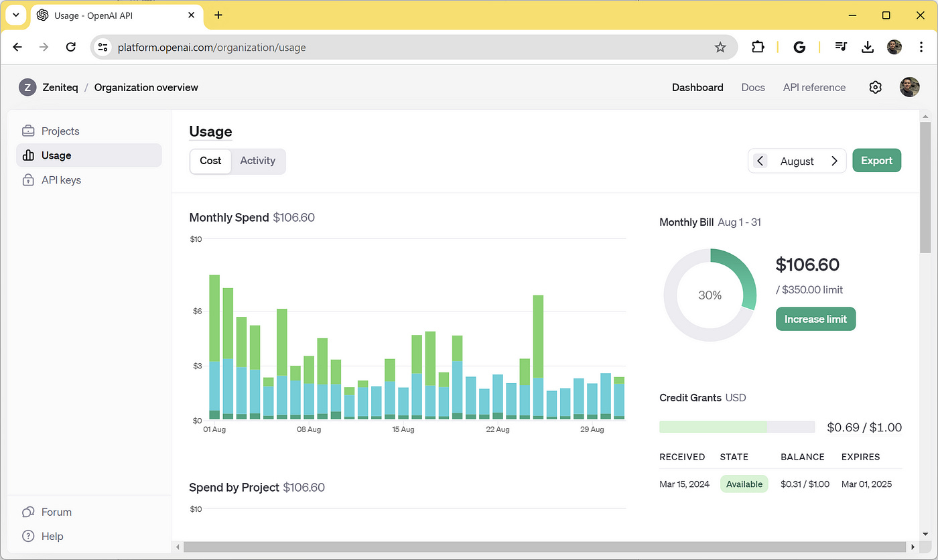The width and height of the screenshot is (938, 560).
Task: Click the 30% monthly bill donut chart
Action: tap(710, 295)
